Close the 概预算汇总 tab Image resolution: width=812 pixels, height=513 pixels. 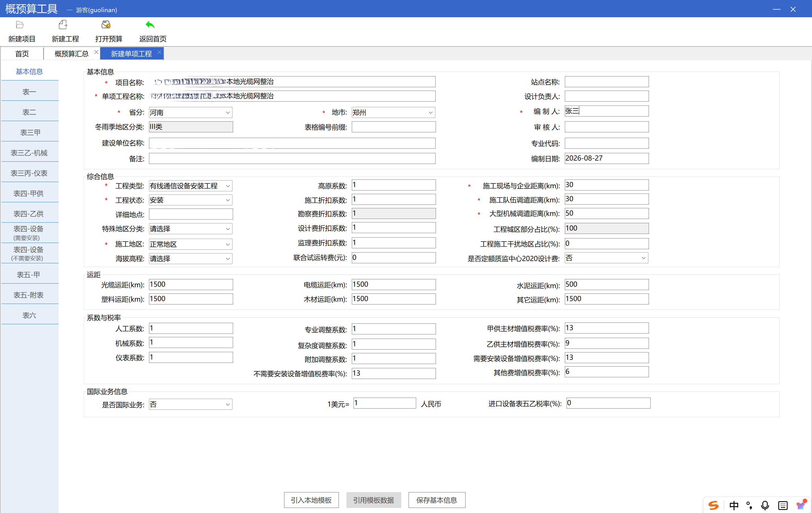96,52
